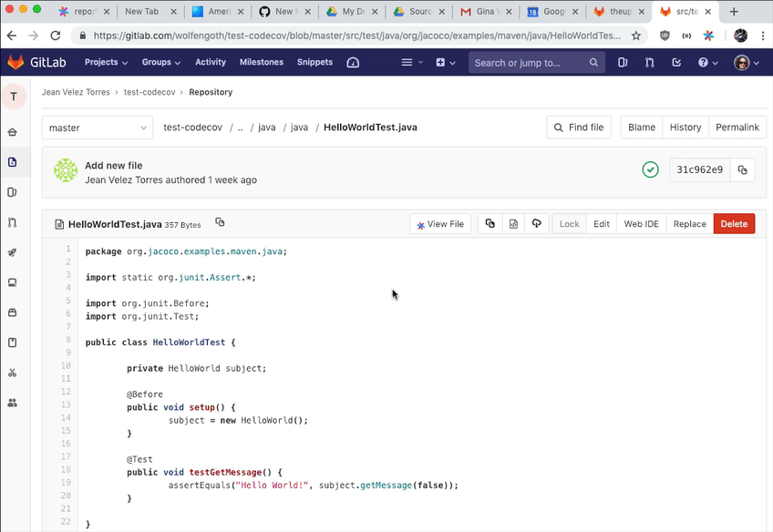Image resolution: width=773 pixels, height=532 pixels.
Task: Open your To-Do List in the navbar
Action: tap(678, 62)
